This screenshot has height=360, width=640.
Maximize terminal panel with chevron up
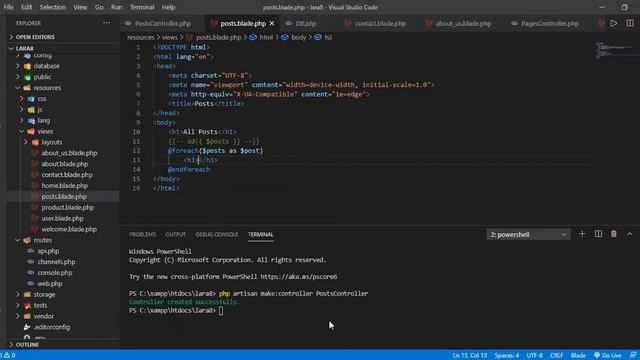point(629,234)
